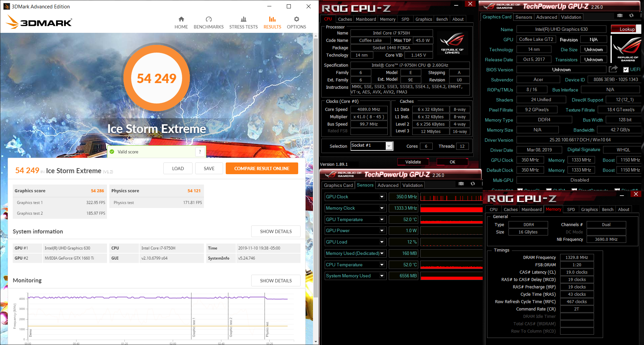Screen dimensions: 644x345
Task: Click COMPARE RESULT ONLINE
Action: pyautogui.click(x=262, y=168)
